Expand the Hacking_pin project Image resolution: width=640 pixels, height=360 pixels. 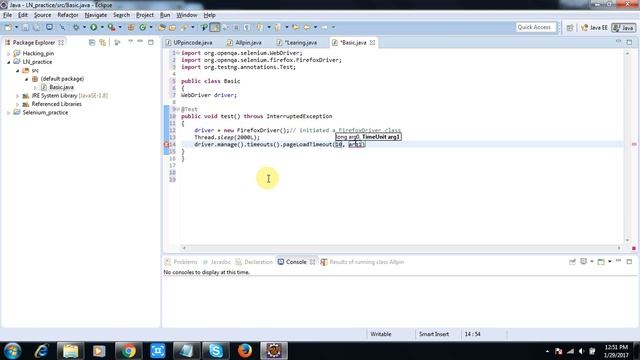click(x=9, y=53)
